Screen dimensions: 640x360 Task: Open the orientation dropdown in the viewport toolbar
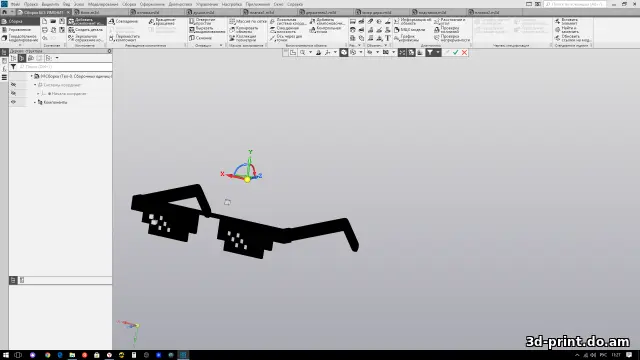click(335, 53)
